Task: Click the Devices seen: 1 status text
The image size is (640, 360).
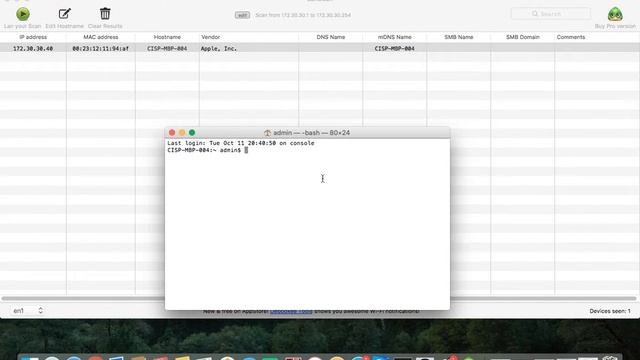Action: pyautogui.click(x=610, y=311)
